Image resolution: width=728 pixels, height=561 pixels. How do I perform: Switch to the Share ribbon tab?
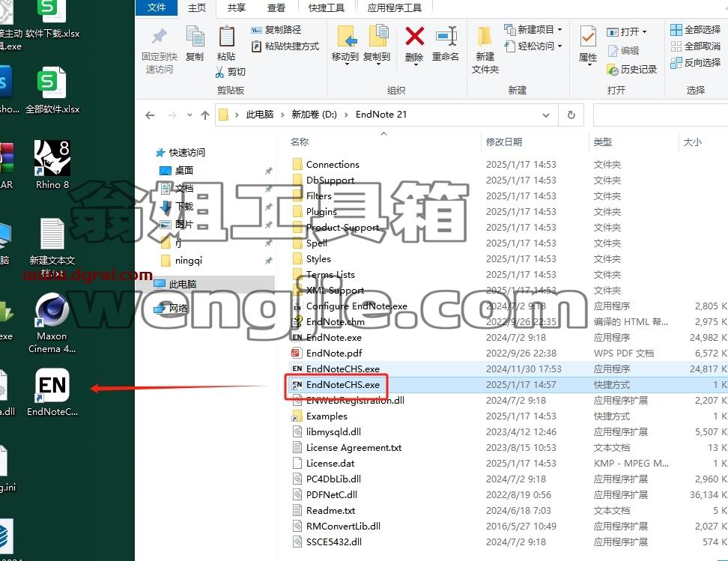(237, 7)
